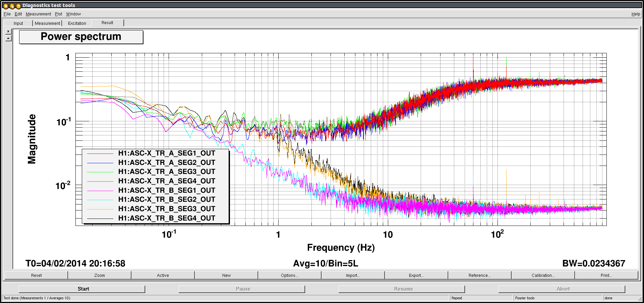Screen dimensions: 644x303
Task: Click red legend line for A_SEG1_OUT
Action: [100, 154]
